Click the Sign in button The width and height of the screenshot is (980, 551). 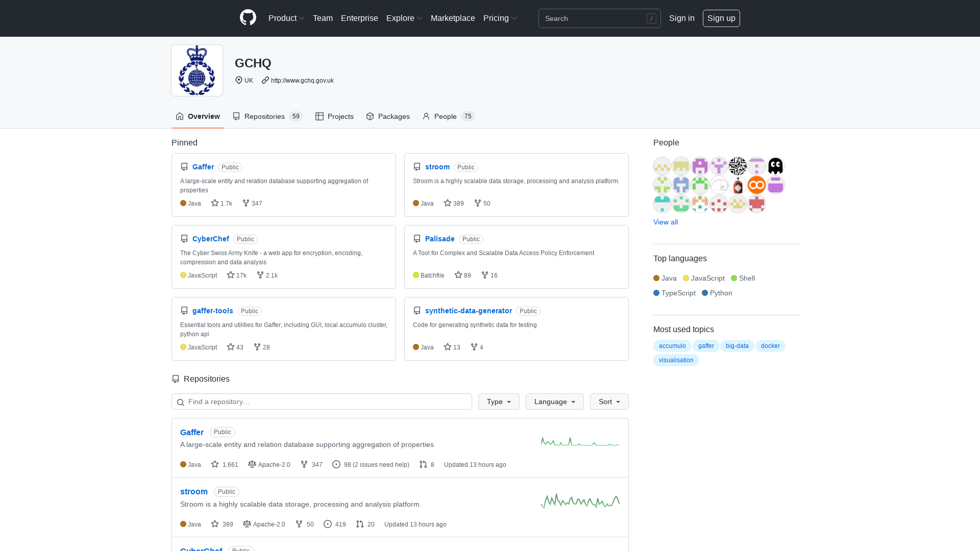(682, 18)
